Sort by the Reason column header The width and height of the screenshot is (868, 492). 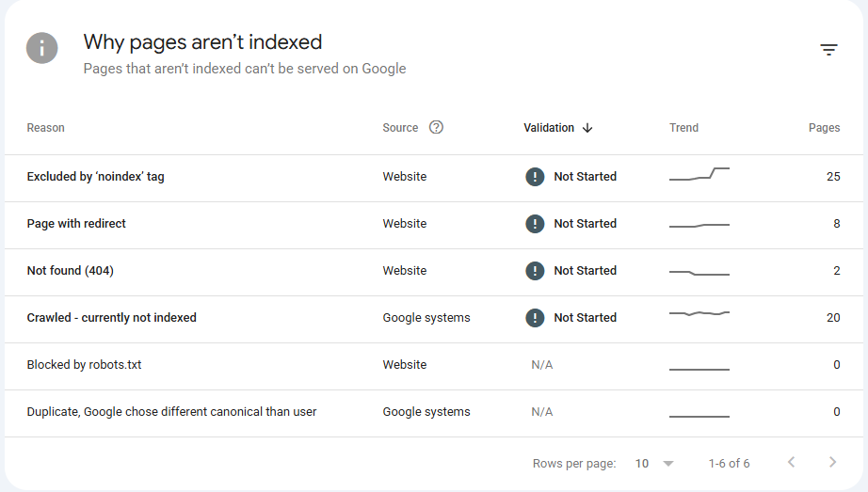pos(46,128)
